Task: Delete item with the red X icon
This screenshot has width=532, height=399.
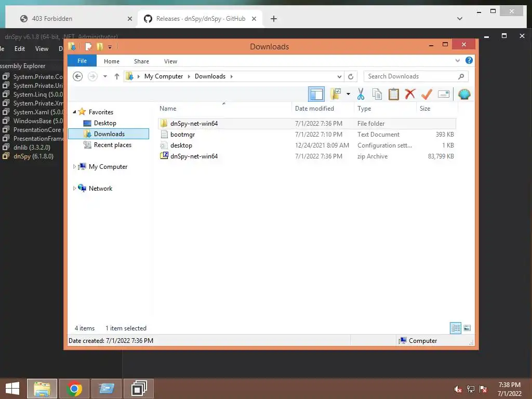Action: [410, 94]
